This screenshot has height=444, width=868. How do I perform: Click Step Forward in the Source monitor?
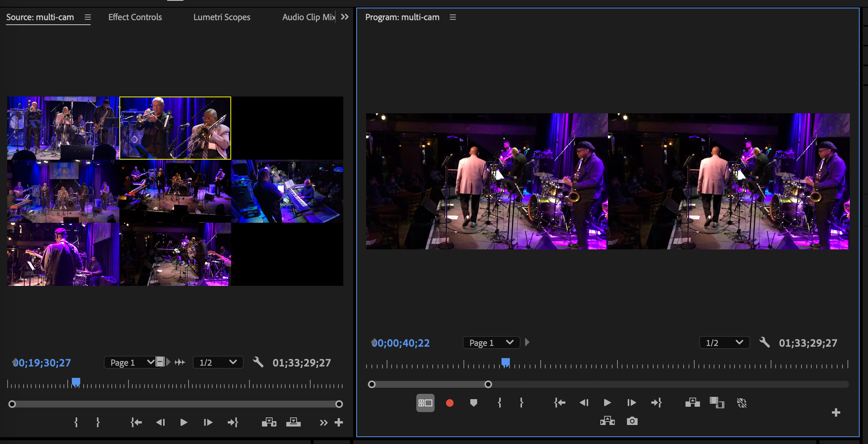tap(208, 422)
